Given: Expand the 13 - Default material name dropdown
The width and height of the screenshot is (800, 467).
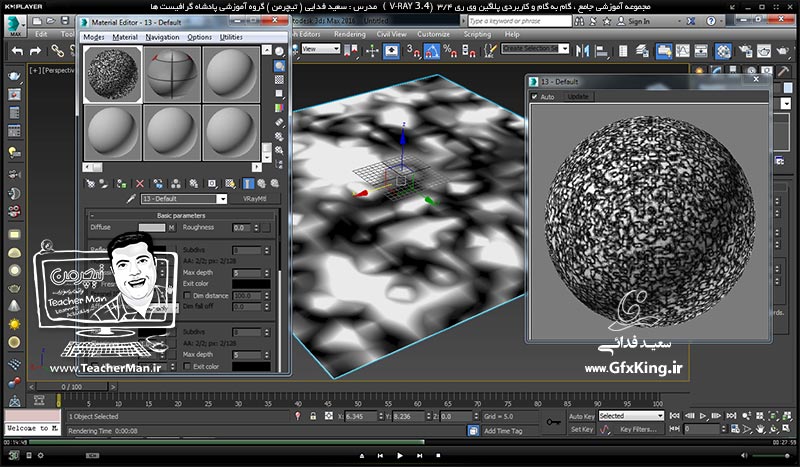Looking at the screenshot, I should pos(221,199).
